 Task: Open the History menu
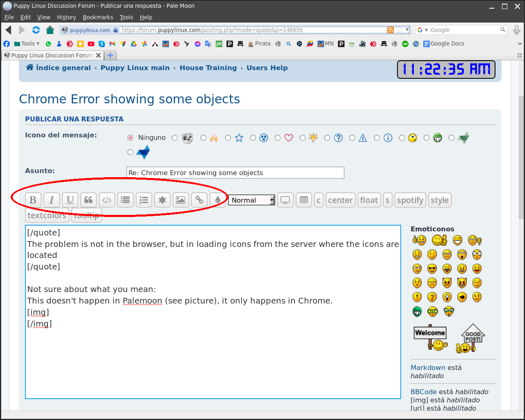click(x=66, y=17)
